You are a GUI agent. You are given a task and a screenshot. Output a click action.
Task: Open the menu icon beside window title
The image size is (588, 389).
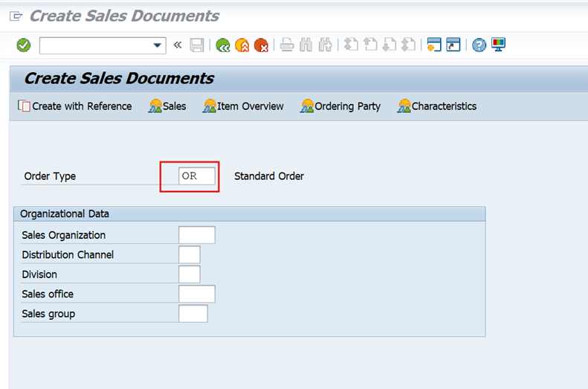16,16
